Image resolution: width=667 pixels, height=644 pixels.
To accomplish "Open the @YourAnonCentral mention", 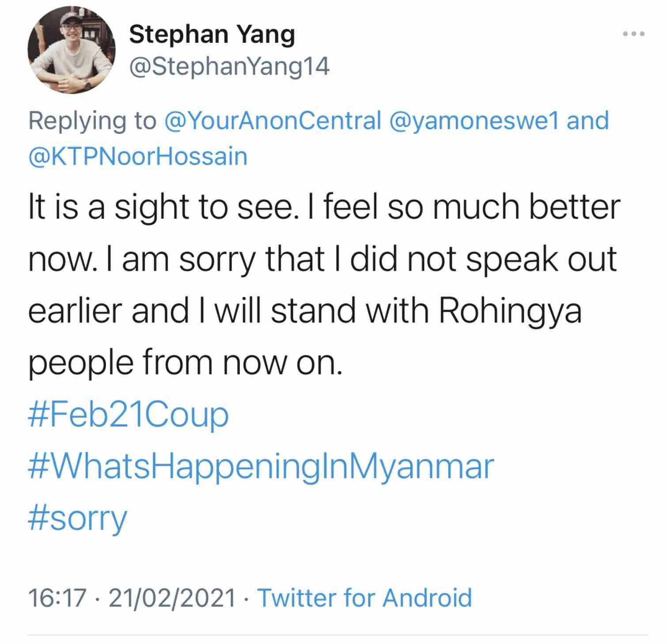I will [272, 121].
